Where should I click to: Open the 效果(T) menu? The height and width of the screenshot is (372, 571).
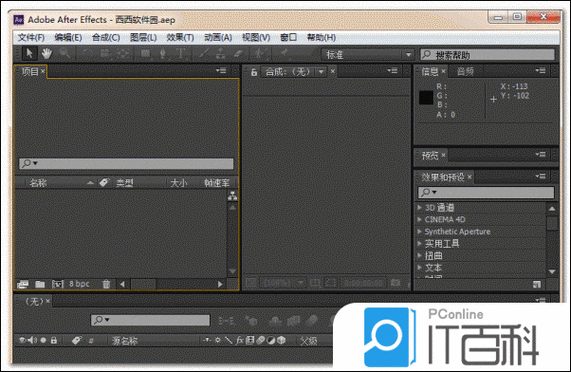180,37
